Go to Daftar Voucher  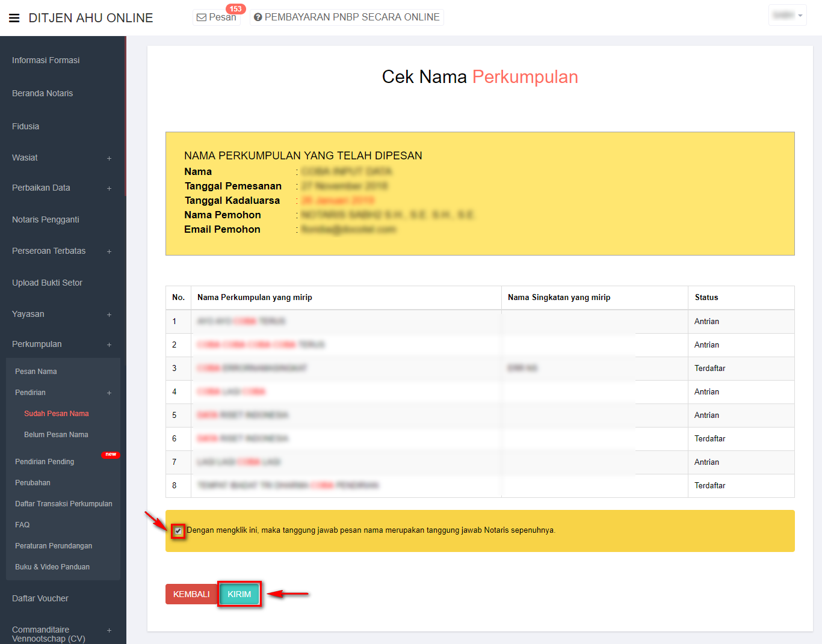pos(40,598)
